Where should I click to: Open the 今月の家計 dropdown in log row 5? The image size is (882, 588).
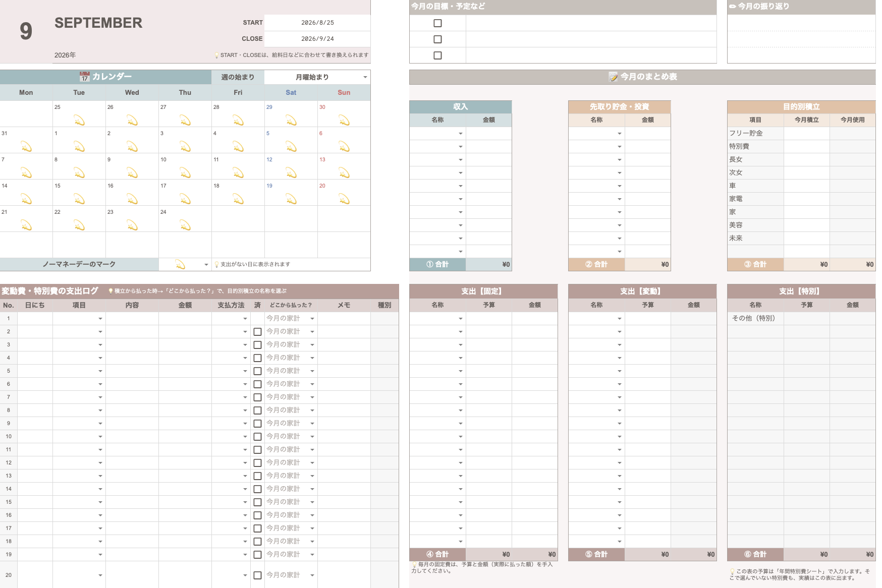[x=312, y=371]
